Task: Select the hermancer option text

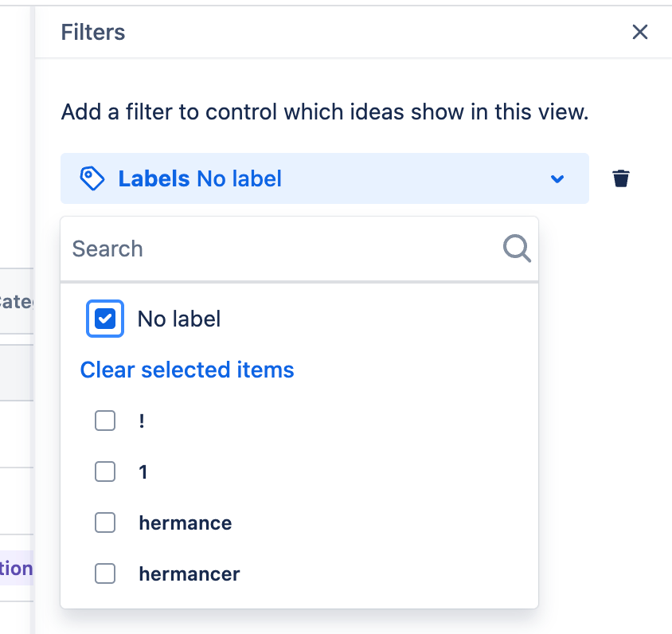Action: click(189, 573)
